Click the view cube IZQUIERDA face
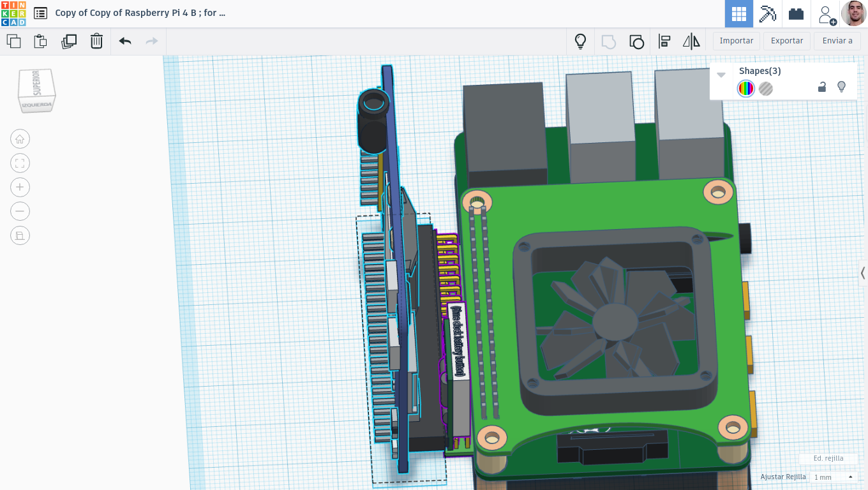868x490 pixels. [36, 105]
